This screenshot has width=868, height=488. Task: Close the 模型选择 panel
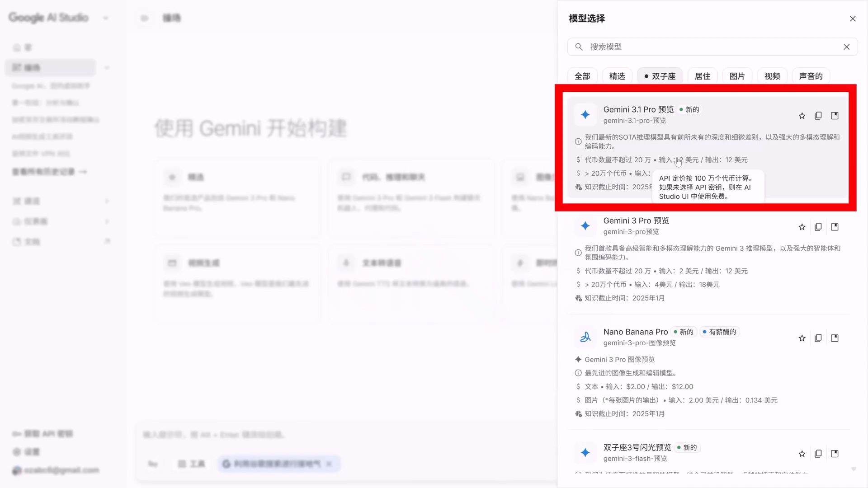[853, 19]
